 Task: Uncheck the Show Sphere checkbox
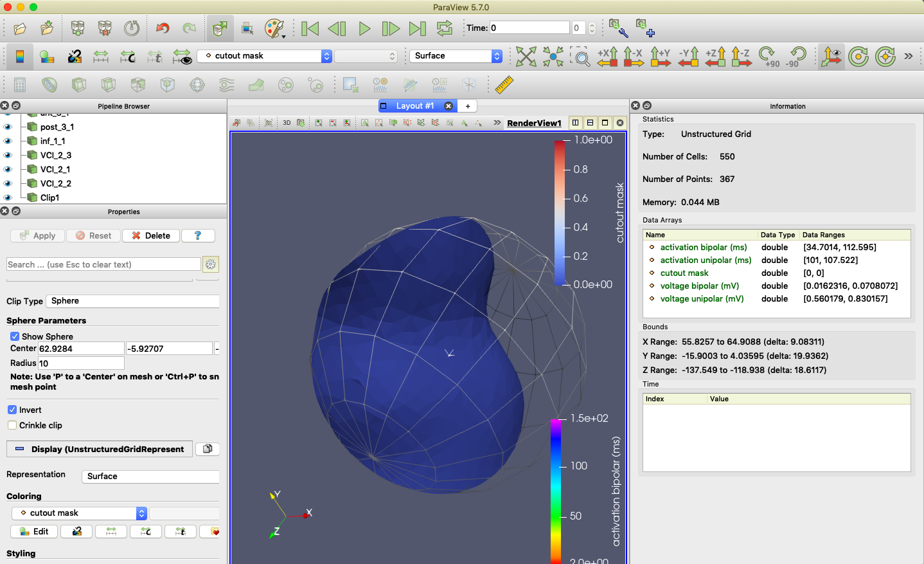coord(15,336)
